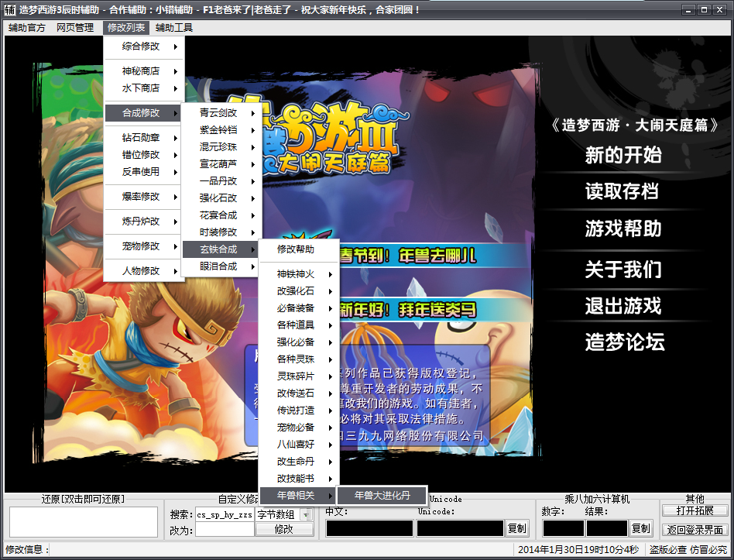734x560 pixels.
Task: Visit the 造梦论坛 forum
Action: click(x=625, y=342)
